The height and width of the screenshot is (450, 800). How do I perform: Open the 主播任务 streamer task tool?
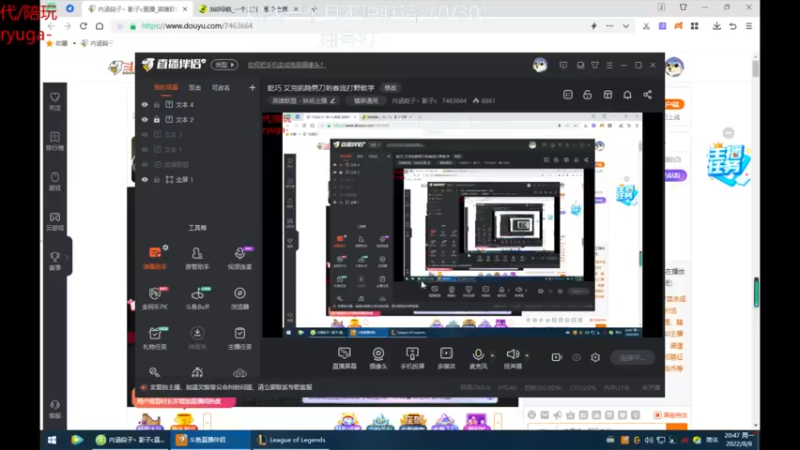[239, 338]
